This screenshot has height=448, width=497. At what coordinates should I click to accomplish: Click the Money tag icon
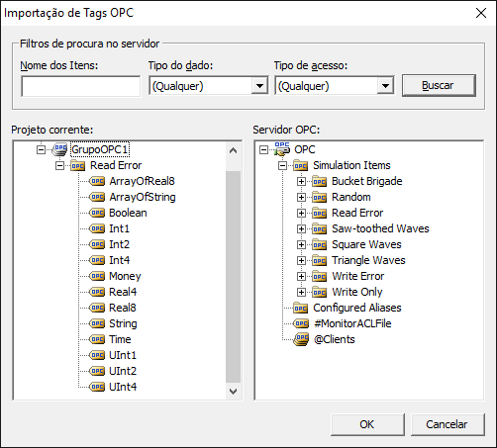pos(97,276)
